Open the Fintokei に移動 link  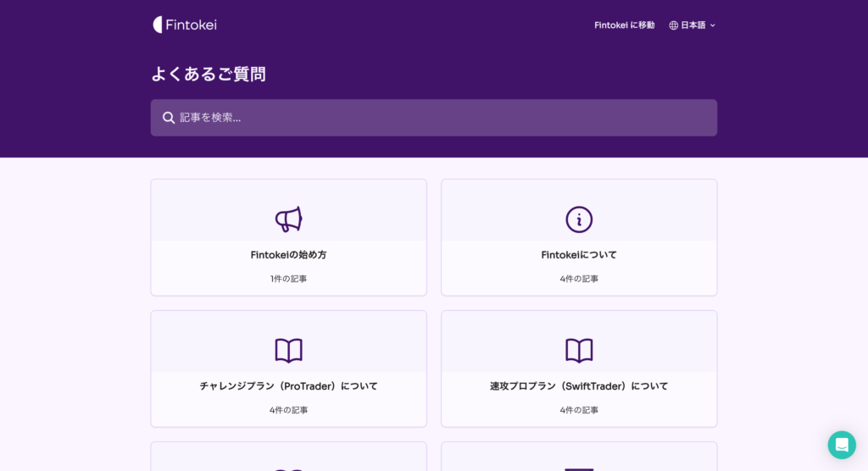(x=624, y=25)
